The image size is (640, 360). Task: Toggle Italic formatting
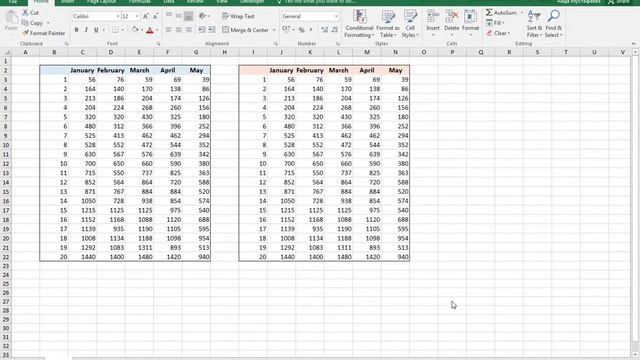tap(86, 30)
